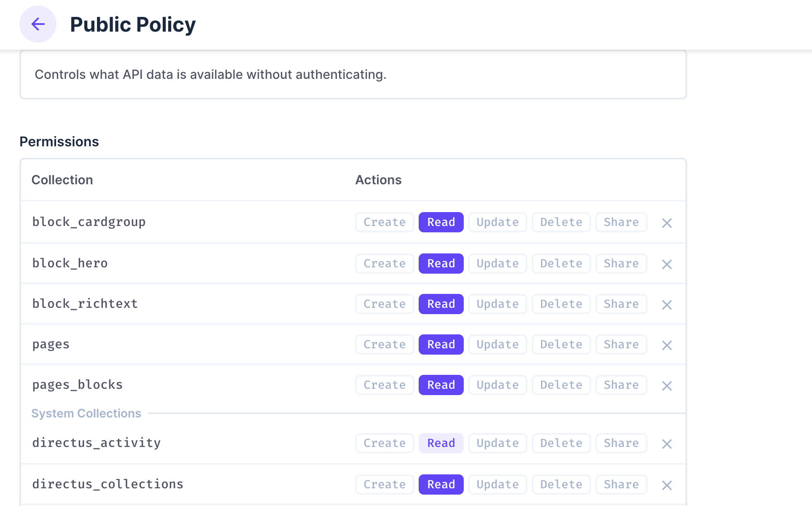The height and width of the screenshot is (506, 812).
Task: Enable Share permission on directus_activity
Action: coord(621,443)
